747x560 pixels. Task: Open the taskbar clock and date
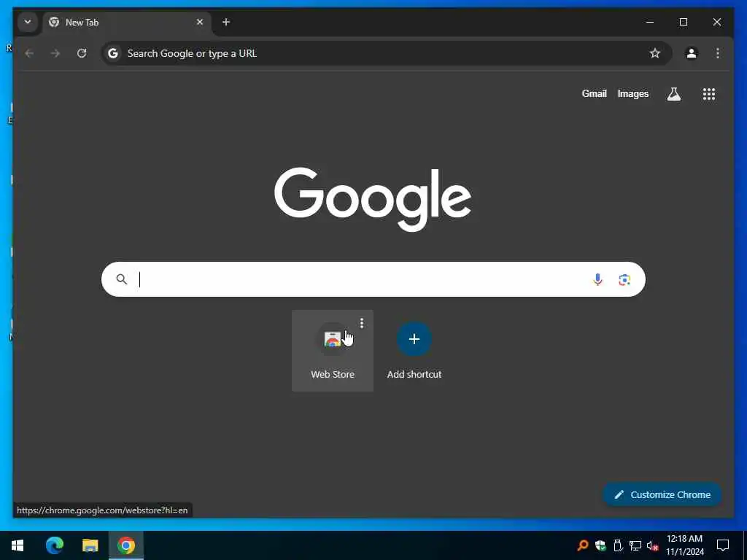tap(684, 545)
